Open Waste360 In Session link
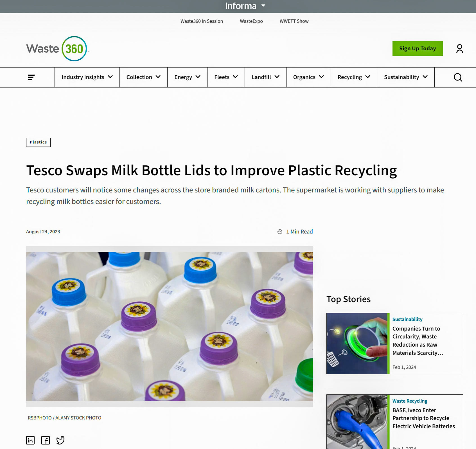 pos(202,21)
